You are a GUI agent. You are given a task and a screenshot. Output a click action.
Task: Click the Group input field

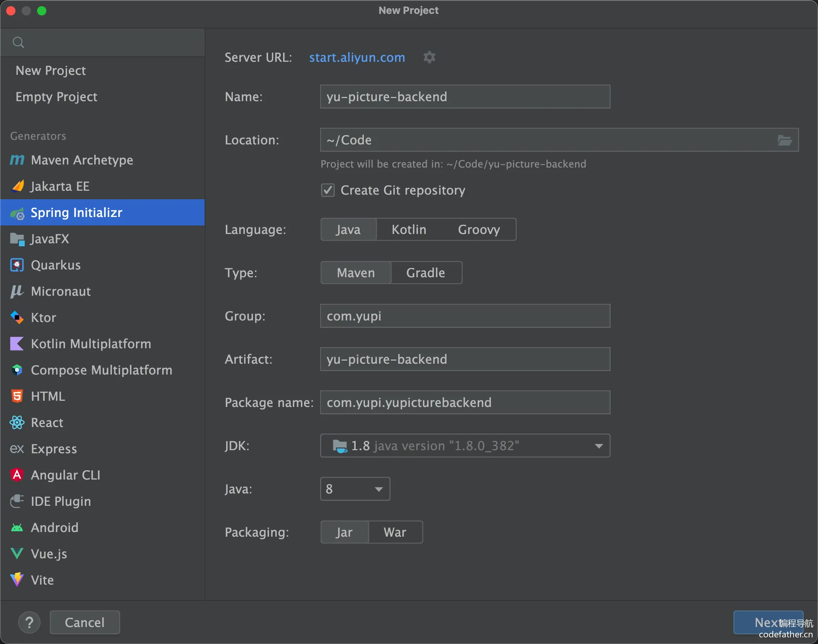465,316
